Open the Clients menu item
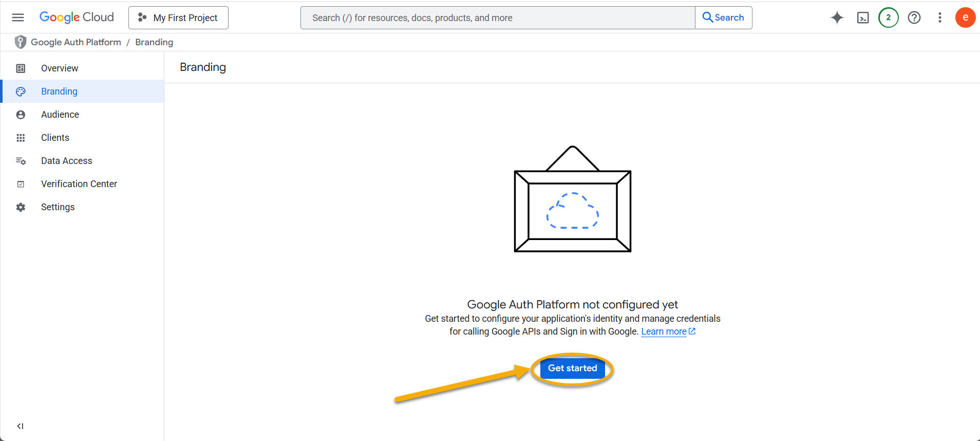 pos(82,138)
